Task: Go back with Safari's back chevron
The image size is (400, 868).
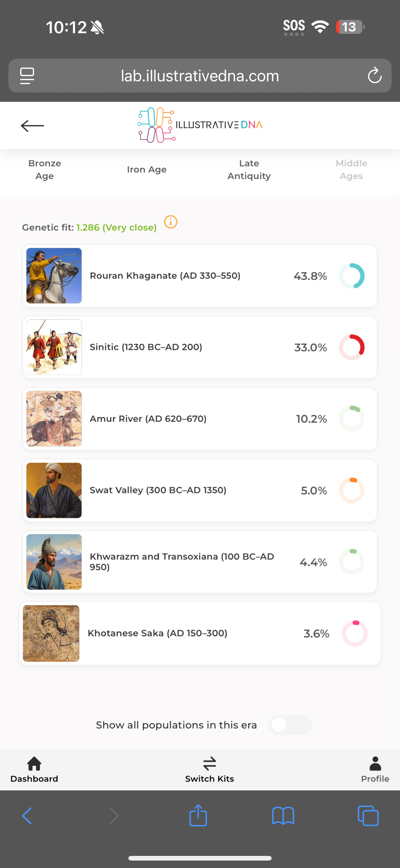Action: pos(27,816)
